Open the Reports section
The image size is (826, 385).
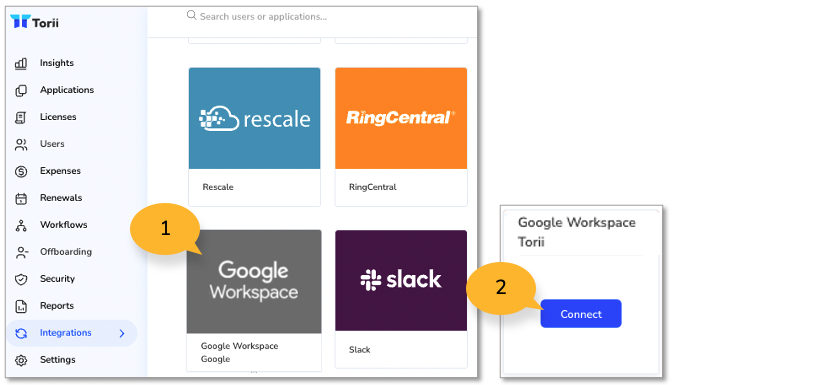(x=57, y=305)
